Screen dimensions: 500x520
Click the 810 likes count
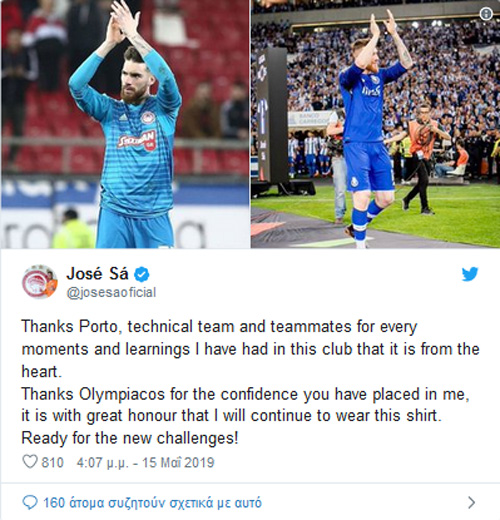point(52,463)
